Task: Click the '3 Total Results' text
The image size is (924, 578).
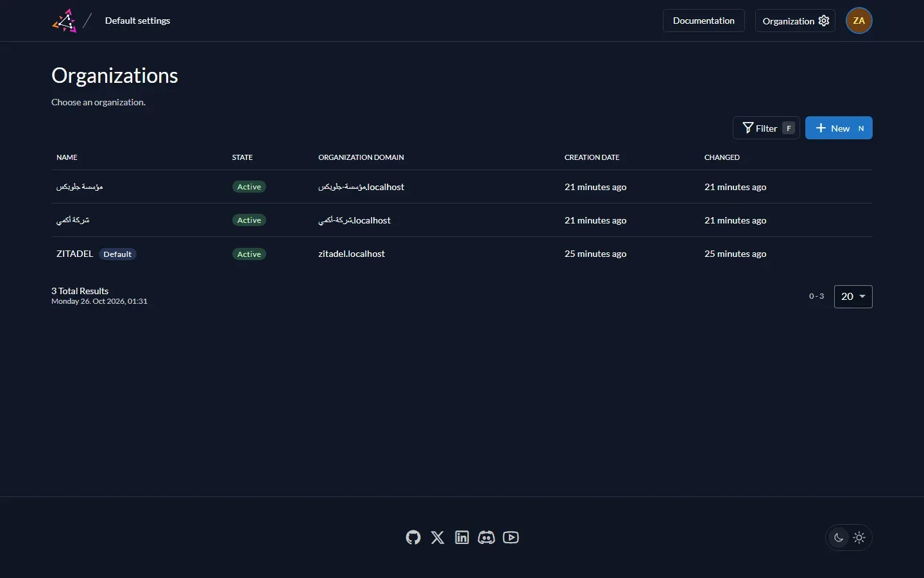Action: coord(80,291)
